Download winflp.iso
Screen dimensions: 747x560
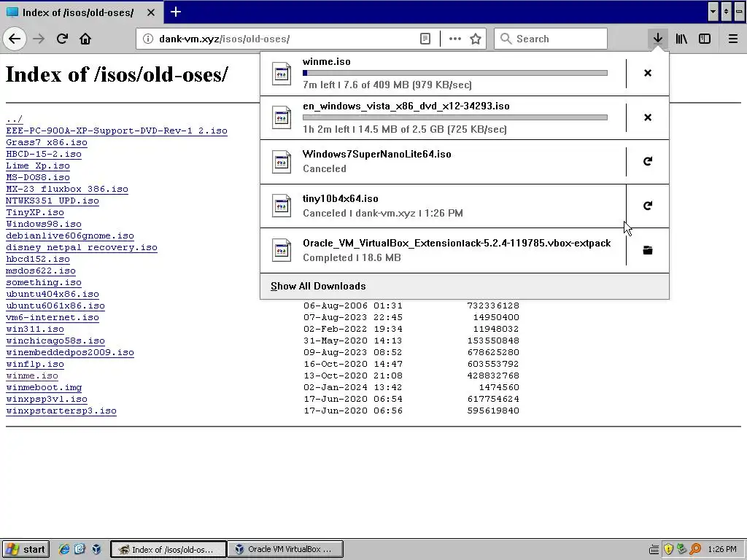(35, 364)
